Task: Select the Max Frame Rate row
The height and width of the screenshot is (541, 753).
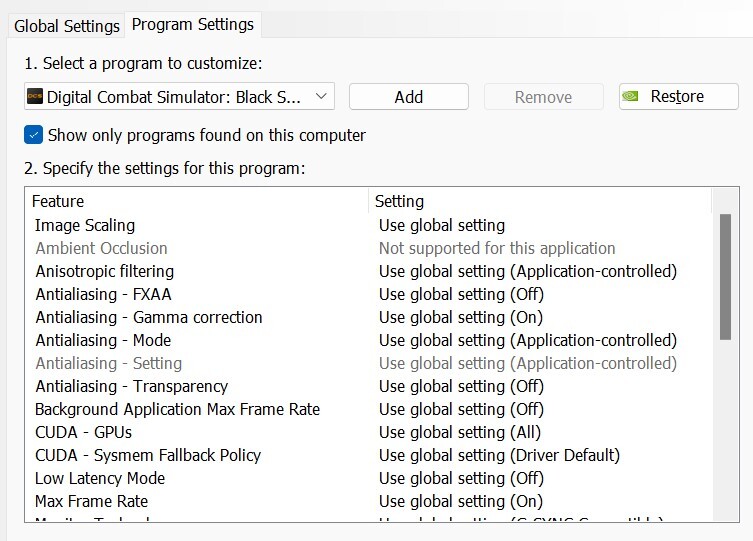Action: tap(369, 502)
